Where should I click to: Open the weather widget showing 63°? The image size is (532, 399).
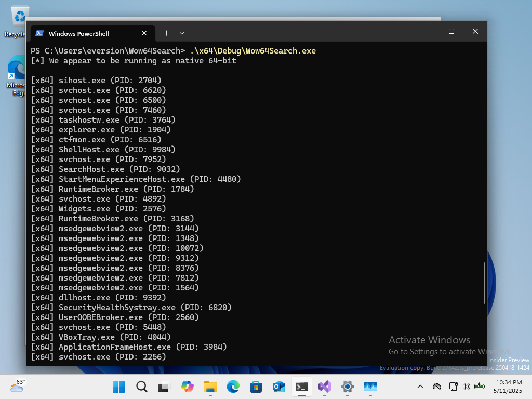17,387
